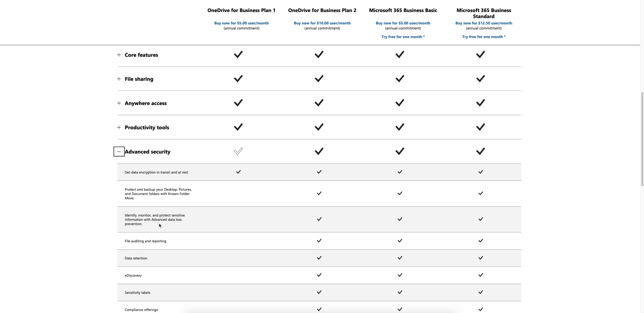Viewport: 644px width, 313px height.
Task: Collapse the Advanced security section
Action: pyautogui.click(x=119, y=152)
